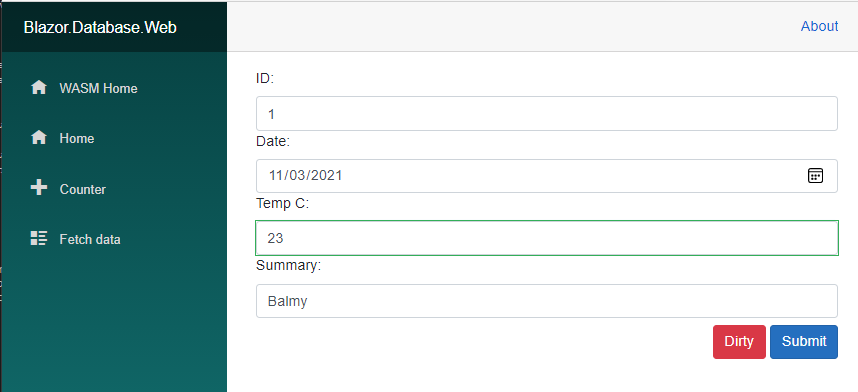Open the calendar picker in Date field
Image resolution: width=858 pixels, height=392 pixels.
click(x=815, y=175)
